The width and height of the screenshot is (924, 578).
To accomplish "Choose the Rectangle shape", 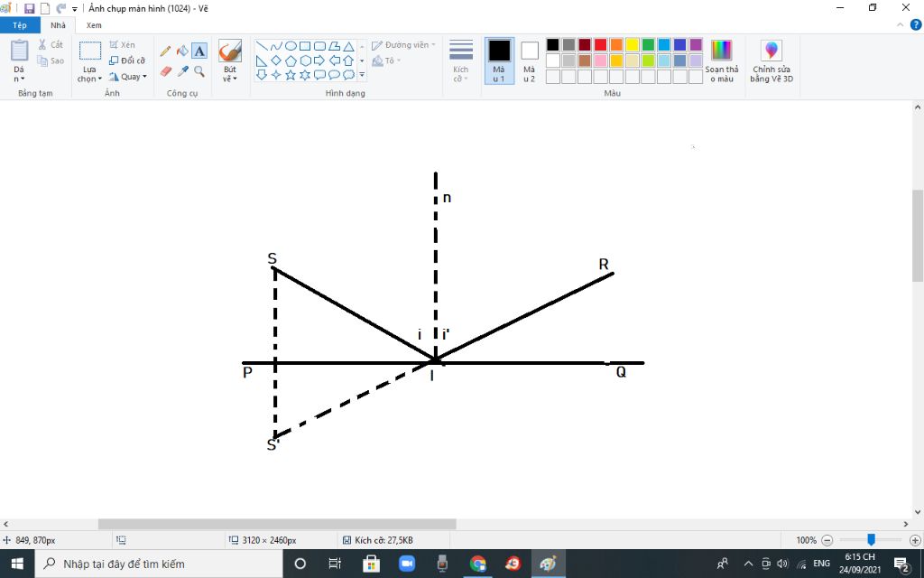I will pyautogui.click(x=305, y=46).
